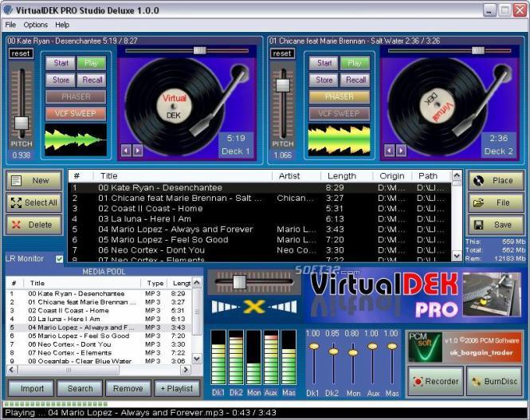Viewport: 530px width, 420px height.
Task: Click + Playlist button
Action: pyautogui.click(x=176, y=389)
